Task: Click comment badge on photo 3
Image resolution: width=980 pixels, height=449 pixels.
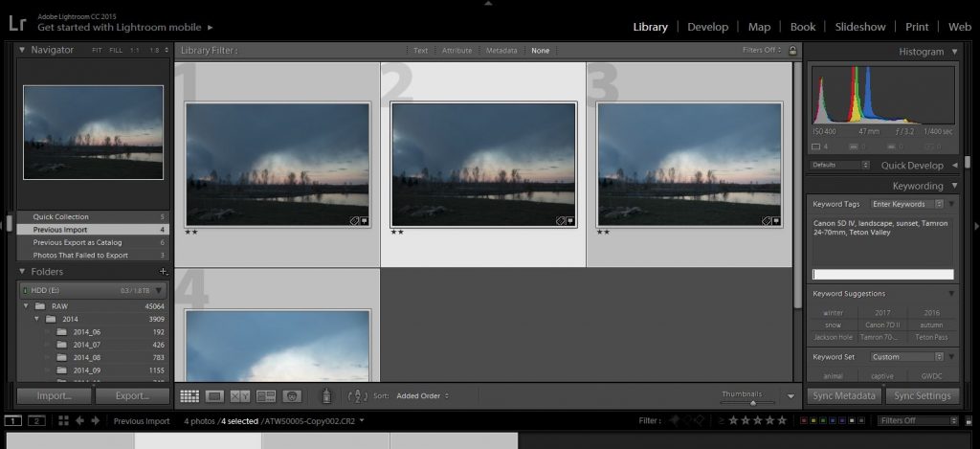Action: pos(775,221)
